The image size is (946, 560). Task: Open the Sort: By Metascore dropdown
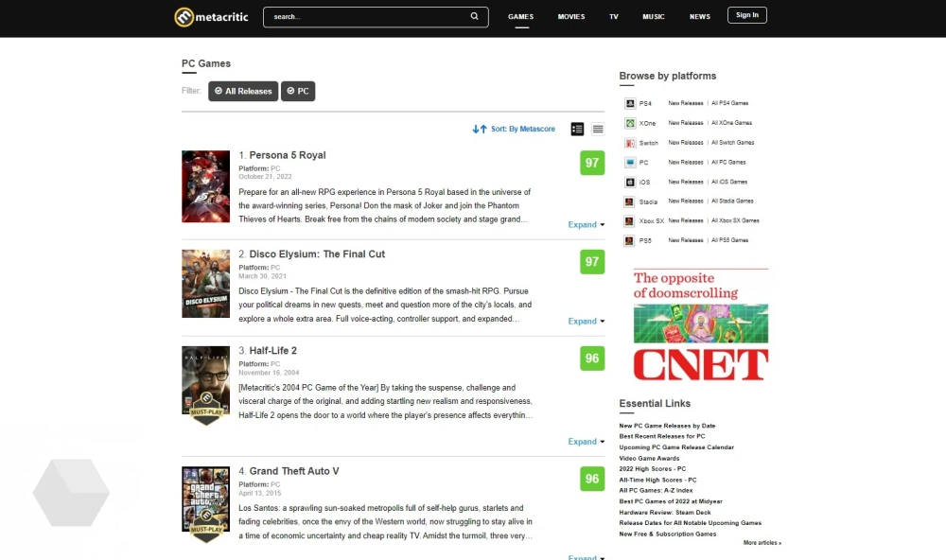(x=515, y=129)
